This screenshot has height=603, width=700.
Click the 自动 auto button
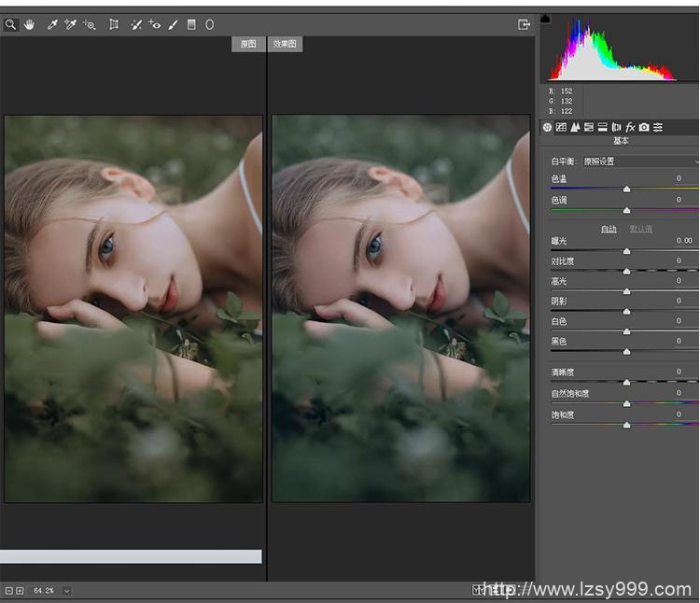(609, 229)
